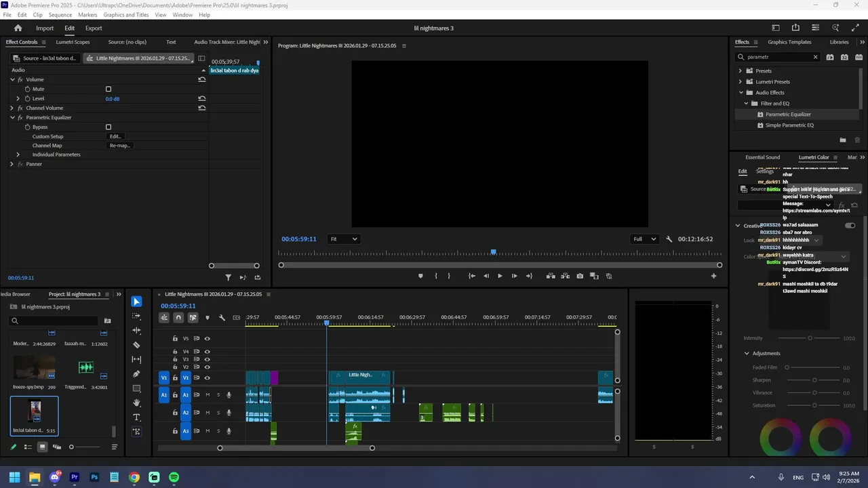Switch Project panel to List View
This screenshot has width=868, height=488.
(28, 447)
